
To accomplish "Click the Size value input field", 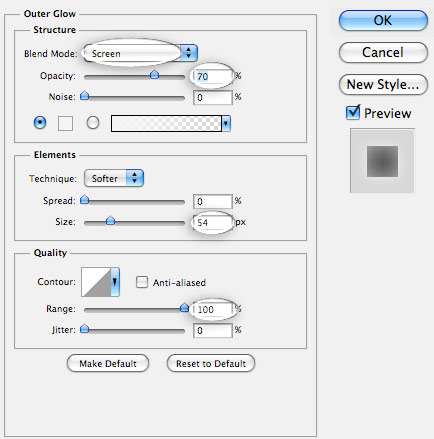I will tap(213, 222).
